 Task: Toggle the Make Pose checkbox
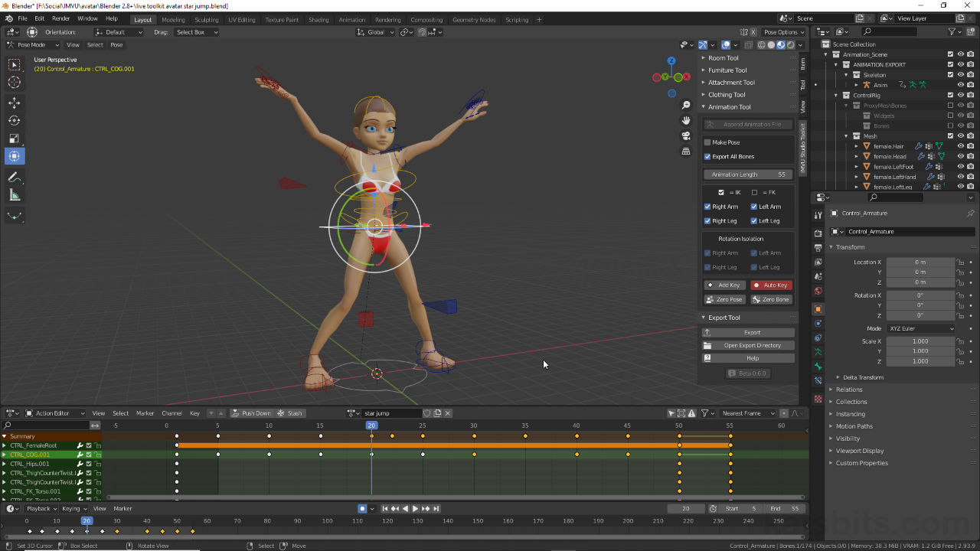[x=707, y=142]
